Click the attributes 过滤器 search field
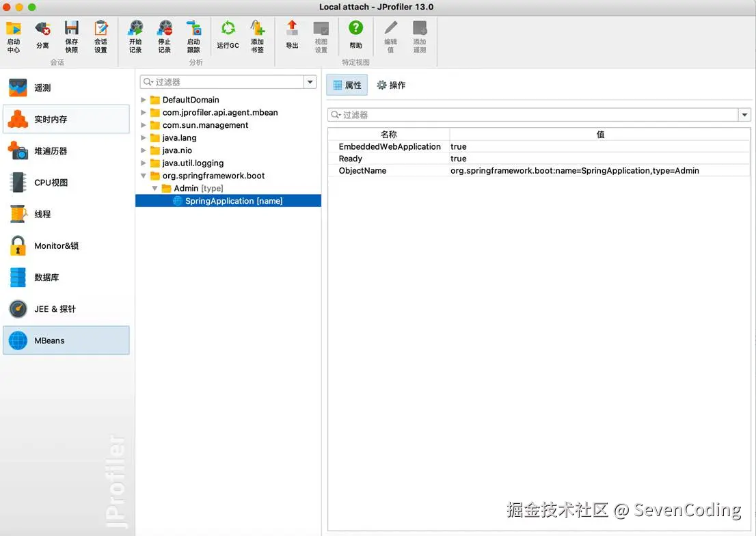 click(532, 115)
